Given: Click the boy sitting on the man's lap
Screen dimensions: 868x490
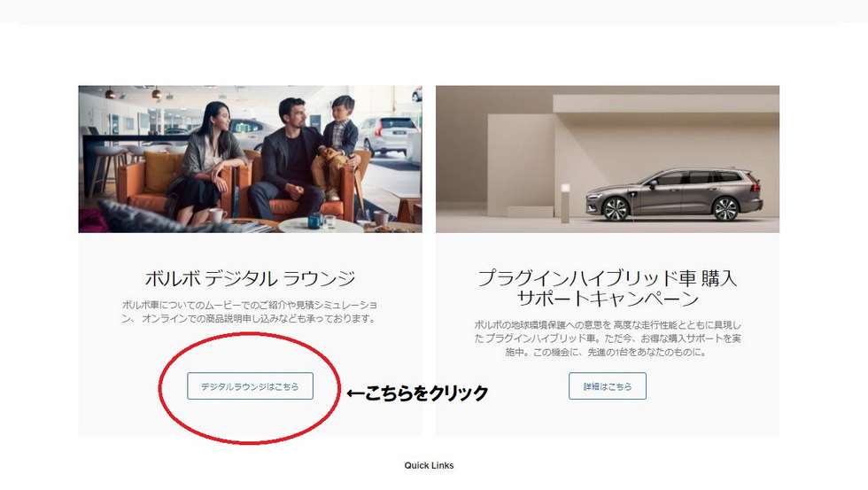Looking at the screenshot, I should [335, 145].
